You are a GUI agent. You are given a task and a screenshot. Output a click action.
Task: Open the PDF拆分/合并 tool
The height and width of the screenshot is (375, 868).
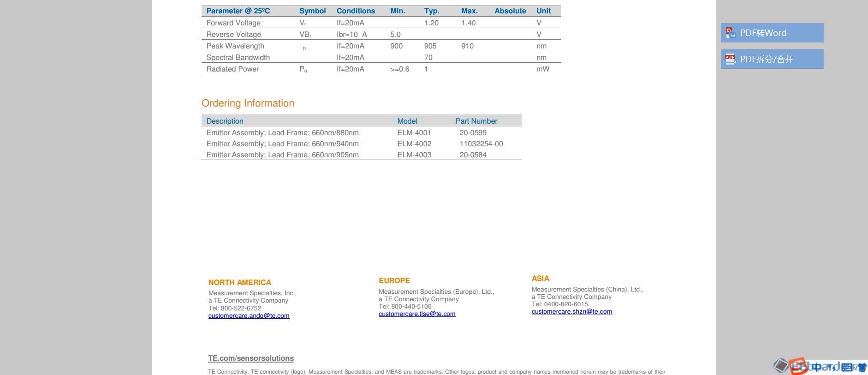click(x=772, y=59)
